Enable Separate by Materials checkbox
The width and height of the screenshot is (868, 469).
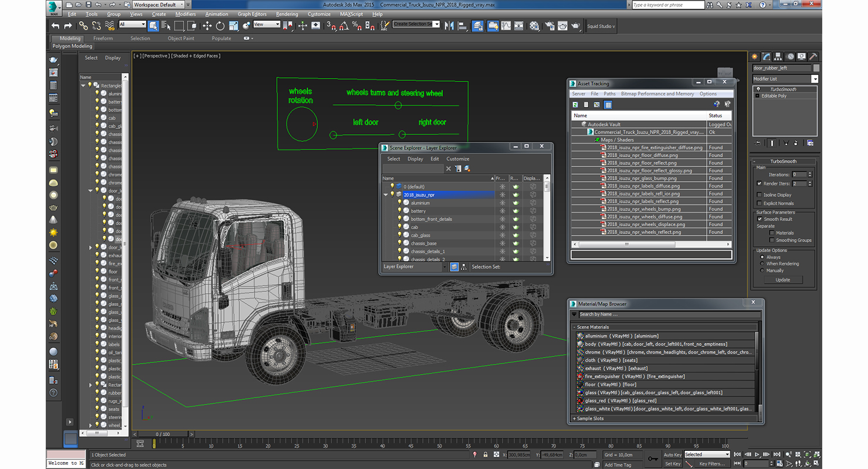click(x=771, y=233)
